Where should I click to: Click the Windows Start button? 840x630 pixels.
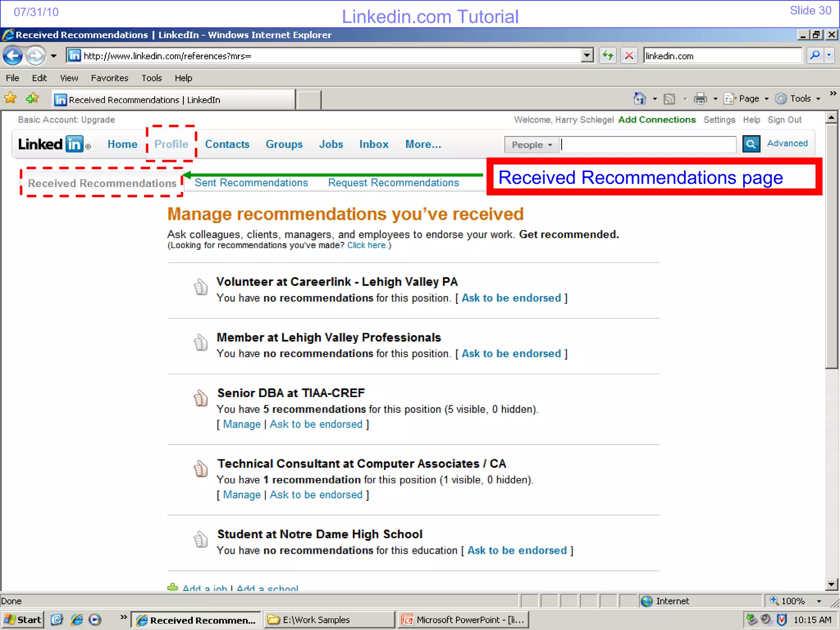(x=23, y=620)
